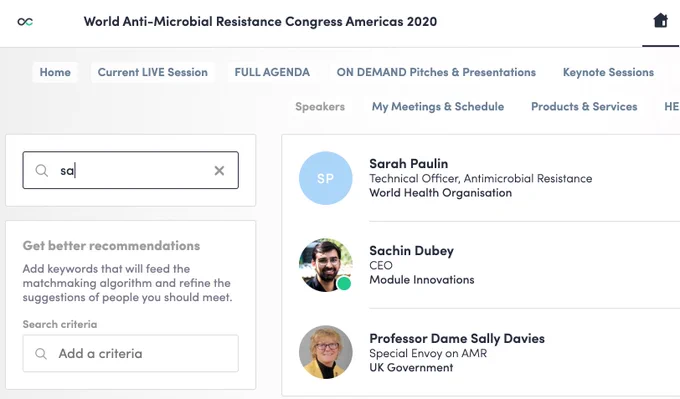The height and width of the screenshot is (399, 680).
Task: Go to Products & Services
Action: tap(584, 107)
